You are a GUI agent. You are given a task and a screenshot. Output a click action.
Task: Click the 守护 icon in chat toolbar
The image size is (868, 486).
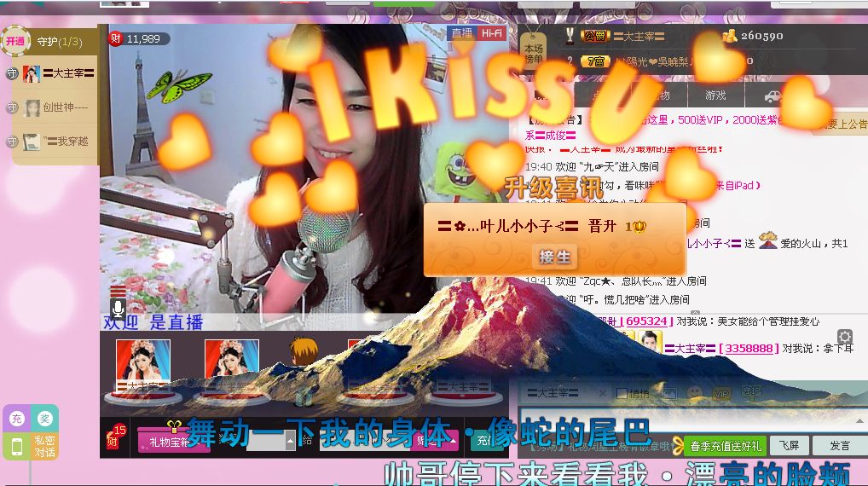(752, 392)
